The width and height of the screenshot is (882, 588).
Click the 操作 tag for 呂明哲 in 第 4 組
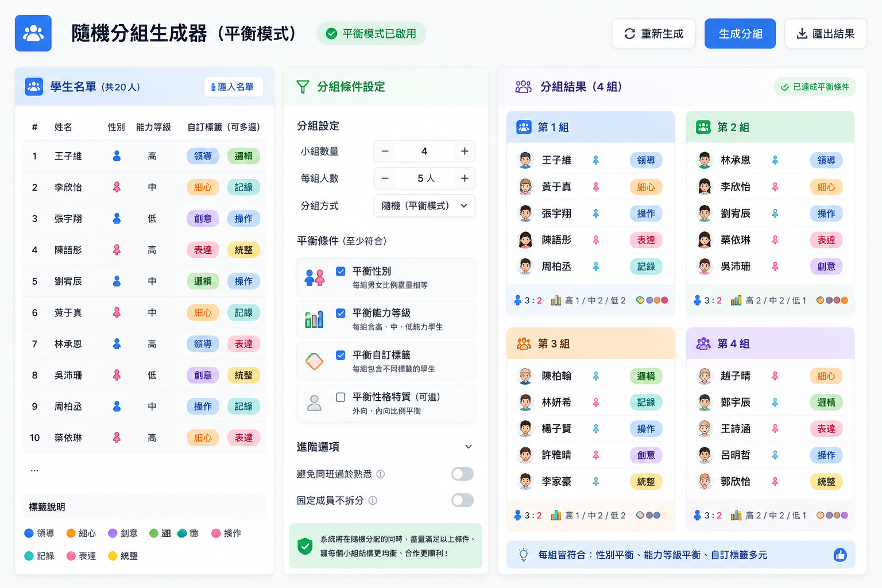coord(826,455)
